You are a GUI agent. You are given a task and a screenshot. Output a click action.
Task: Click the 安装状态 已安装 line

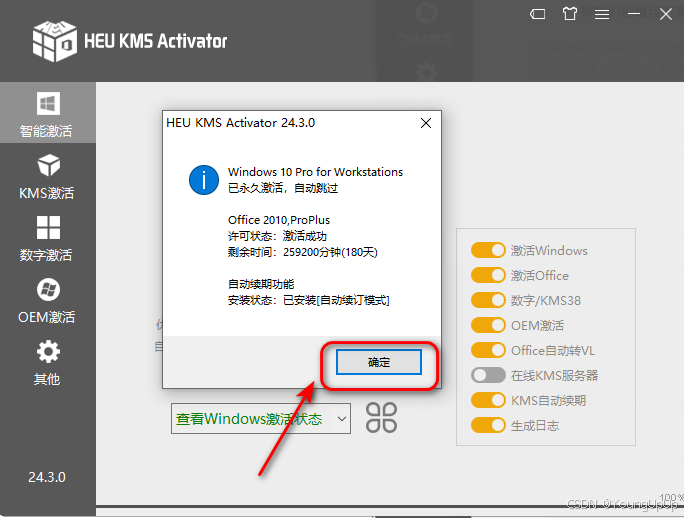(308, 300)
